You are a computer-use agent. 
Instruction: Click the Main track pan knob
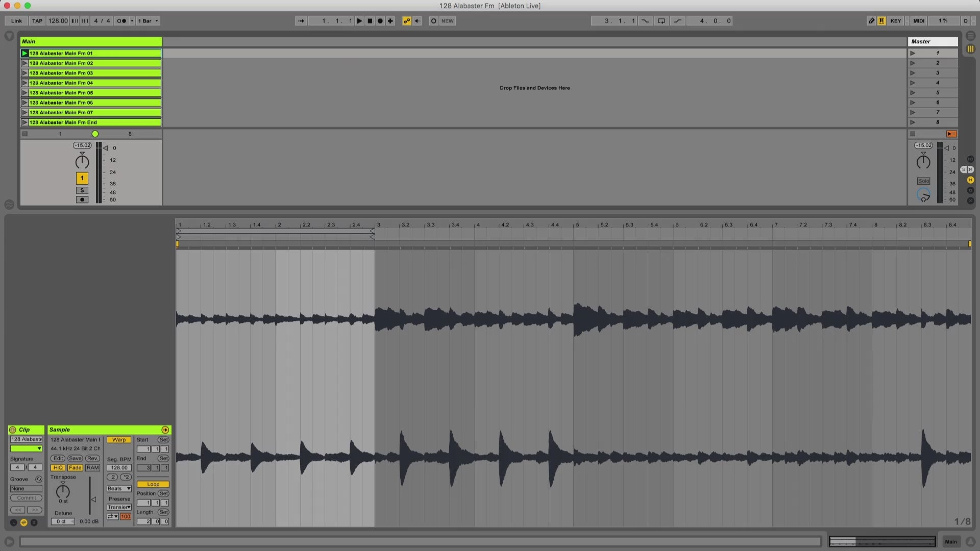pos(82,162)
